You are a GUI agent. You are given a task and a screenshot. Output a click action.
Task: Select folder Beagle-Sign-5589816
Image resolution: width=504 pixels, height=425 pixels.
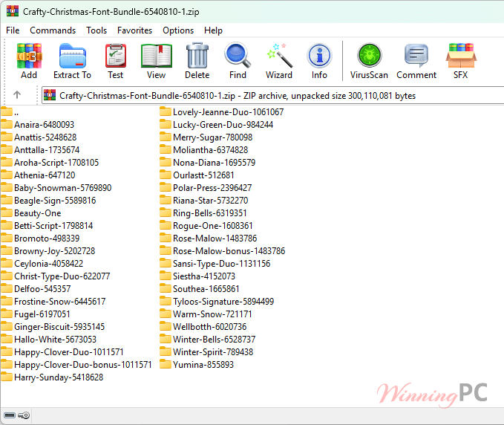point(48,201)
